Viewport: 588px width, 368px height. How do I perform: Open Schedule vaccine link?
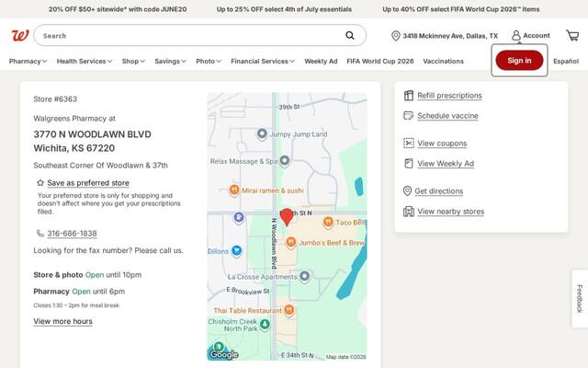(447, 116)
